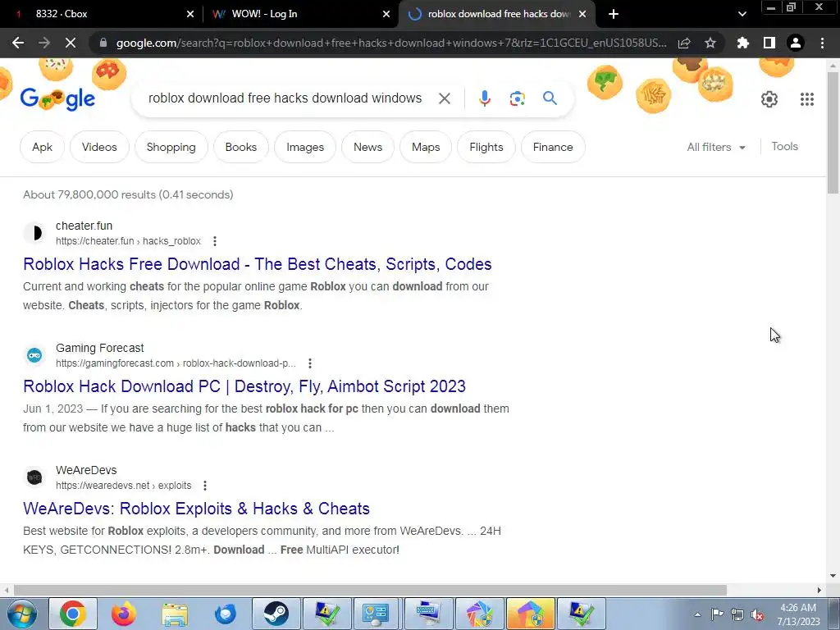Image resolution: width=840 pixels, height=630 pixels.
Task: Open Google quick settings gear
Action: click(x=769, y=99)
